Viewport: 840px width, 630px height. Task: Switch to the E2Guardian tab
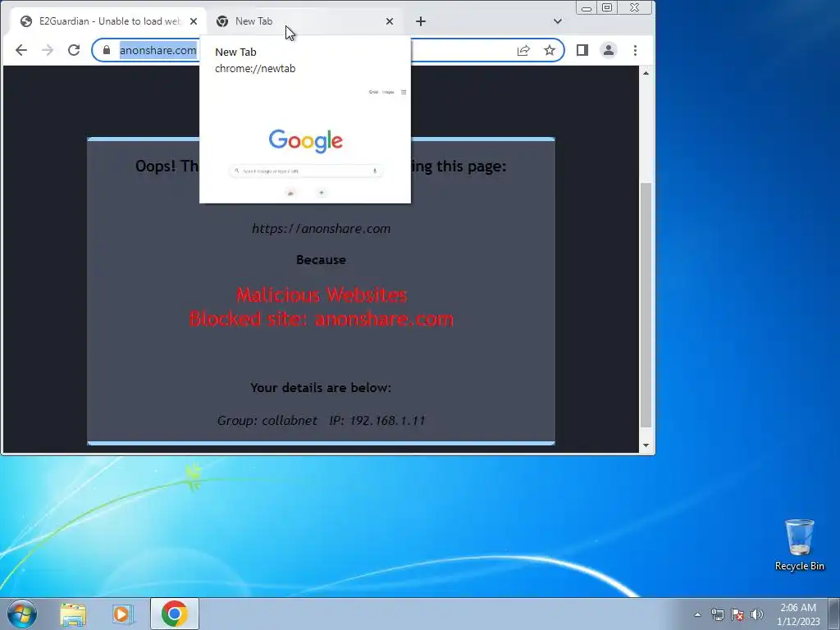click(x=109, y=21)
